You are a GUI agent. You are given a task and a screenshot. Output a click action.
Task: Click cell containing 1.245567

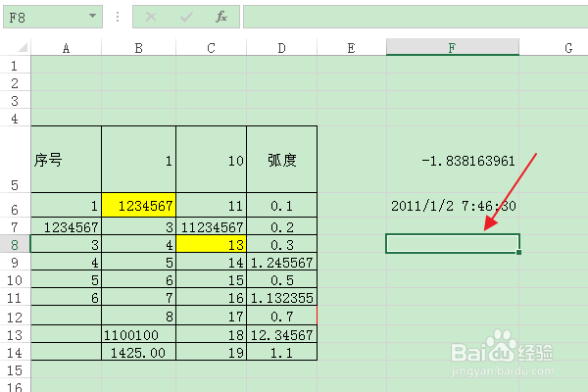pyautogui.click(x=281, y=262)
